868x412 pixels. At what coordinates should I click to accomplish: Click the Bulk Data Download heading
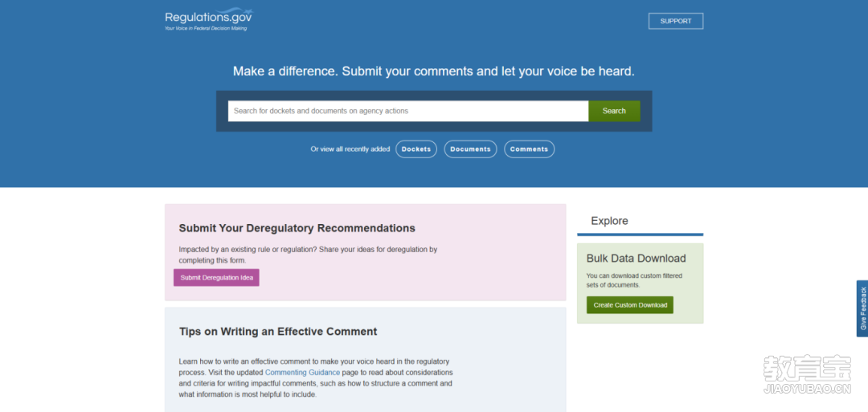click(636, 259)
